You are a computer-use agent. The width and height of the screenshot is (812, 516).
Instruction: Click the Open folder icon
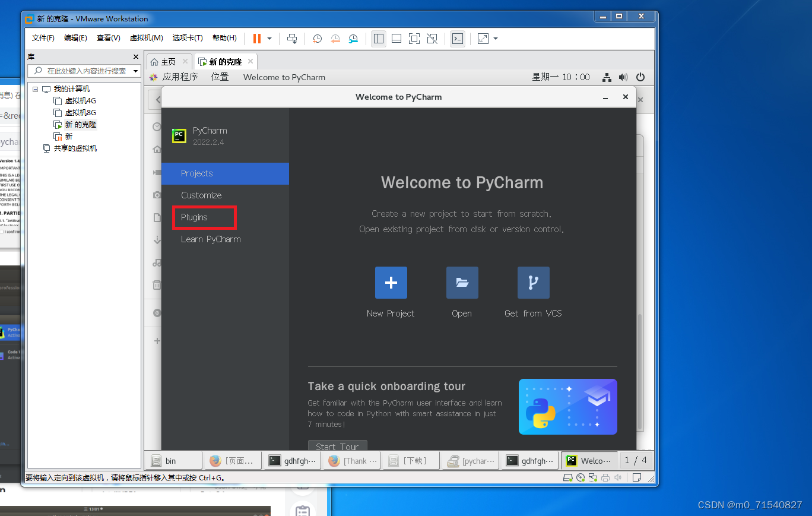click(462, 283)
